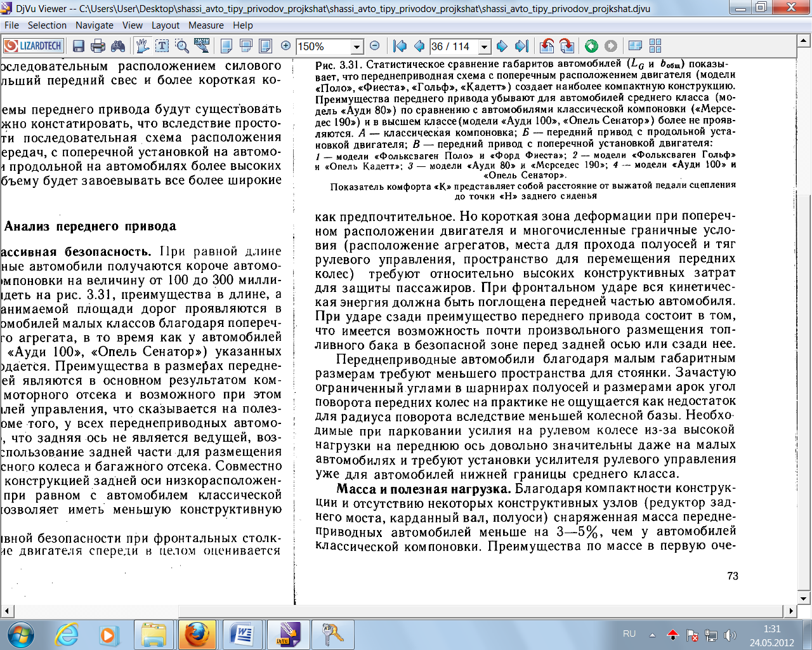The width and height of the screenshot is (812, 650).
Task: Open the page number dropdown arrow
Action: [x=485, y=46]
